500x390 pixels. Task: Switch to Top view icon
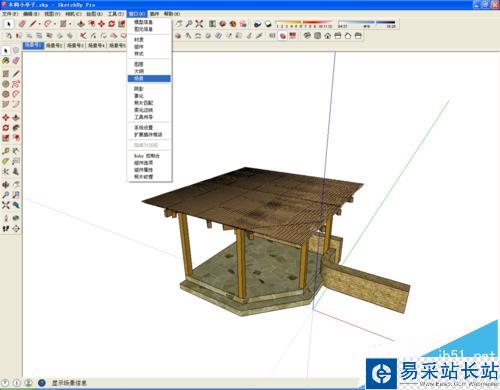click(x=317, y=35)
